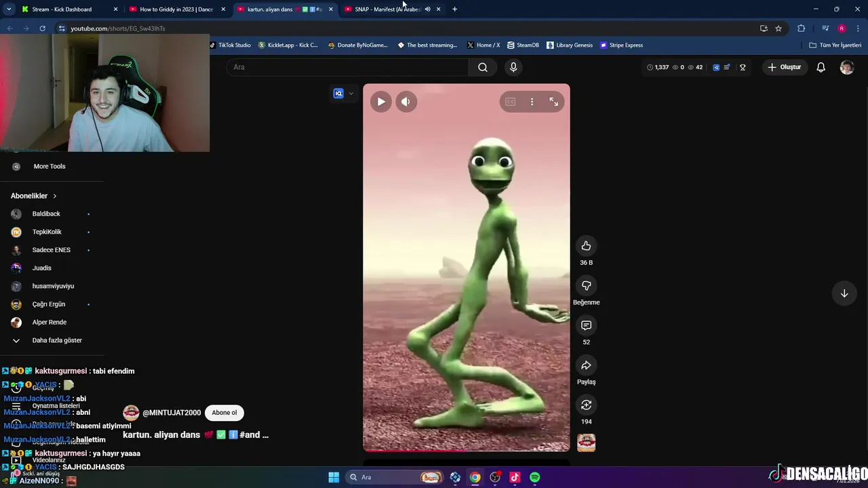Image resolution: width=868 pixels, height=488 pixels.
Task: Bookmark this page with star icon
Action: [778, 28]
